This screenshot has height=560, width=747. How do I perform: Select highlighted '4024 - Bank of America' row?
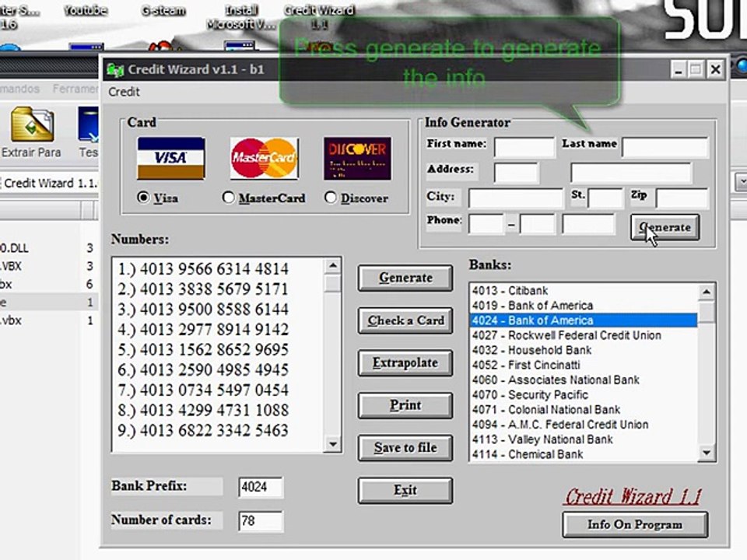tap(583, 320)
